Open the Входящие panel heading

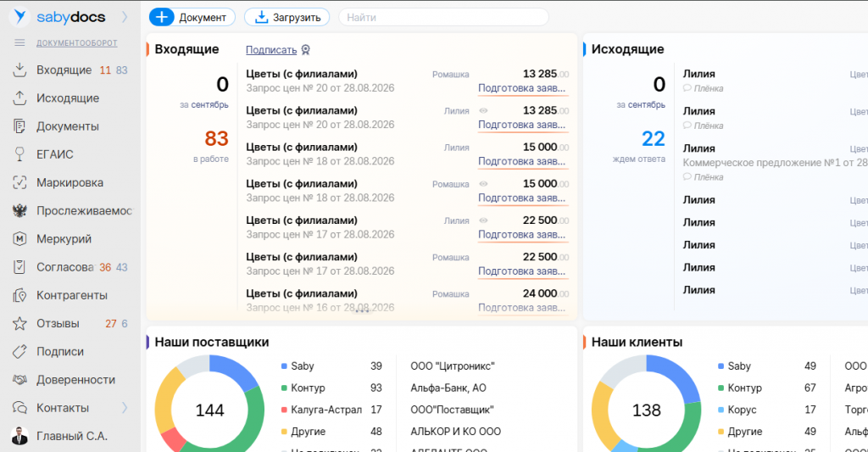(x=186, y=49)
